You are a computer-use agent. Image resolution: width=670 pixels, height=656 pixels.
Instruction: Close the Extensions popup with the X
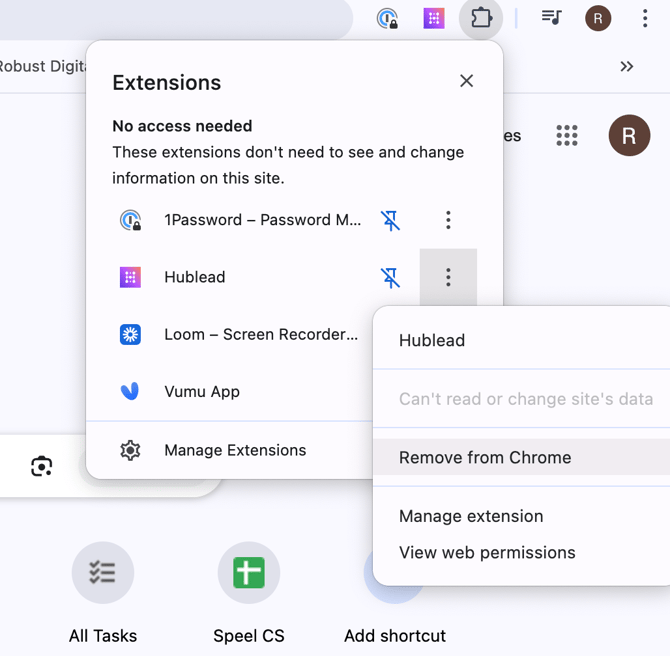(x=466, y=81)
